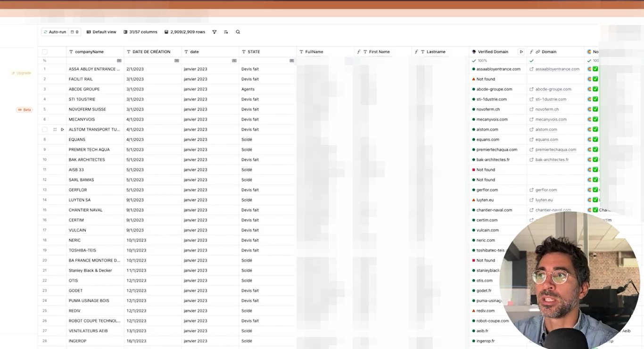The height and width of the screenshot is (349, 644).
Task: Click the formula icon on Lastname header
Action: pyautogui.click(x=416, y=52)
